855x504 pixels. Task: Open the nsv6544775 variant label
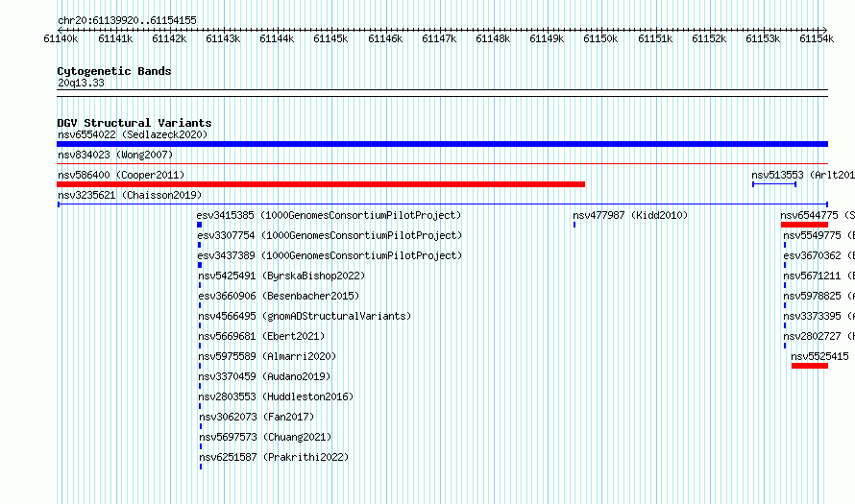coord(818,215)
